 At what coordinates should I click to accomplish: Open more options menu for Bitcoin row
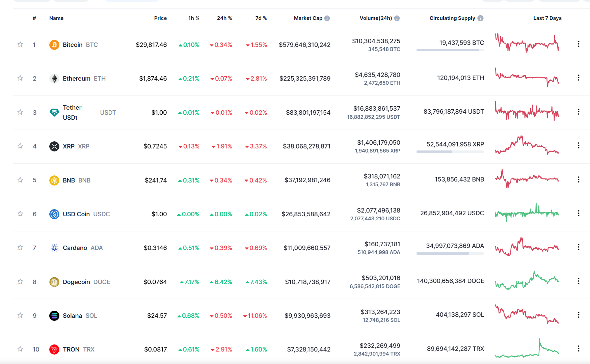click(x=579, y=44)
